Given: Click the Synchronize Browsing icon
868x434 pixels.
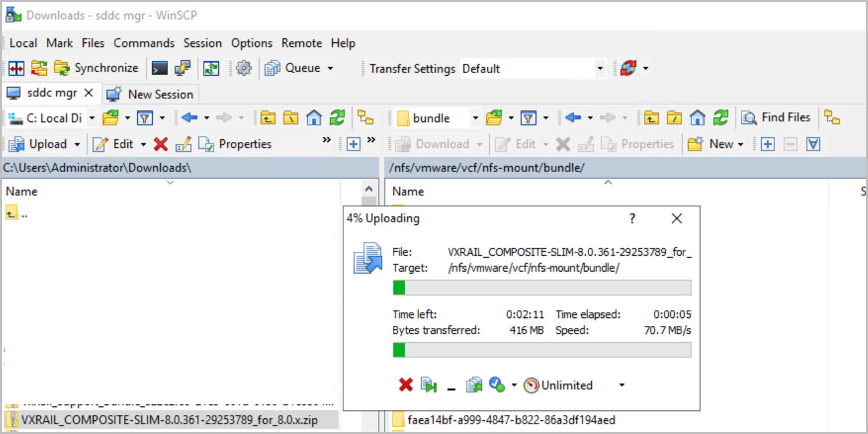Looking at the screenshot, I should (40, 68).
